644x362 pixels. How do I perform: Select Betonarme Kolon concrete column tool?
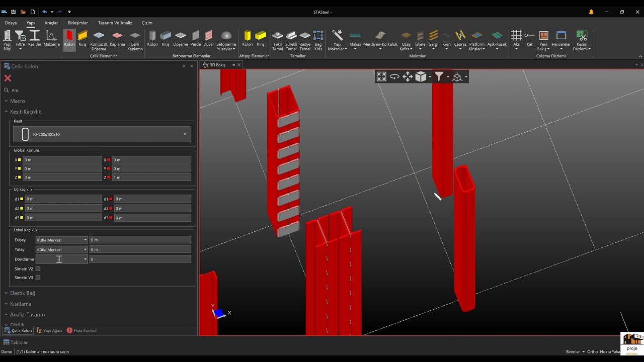tap(152, 38)
